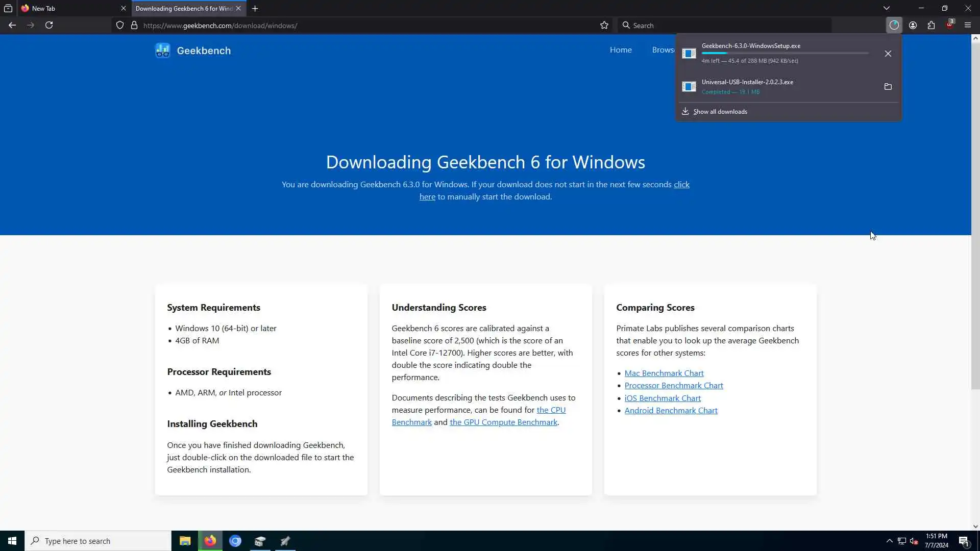Click the Firefox search input field
This screenshot has height=551, width=980.
(725, 25)
